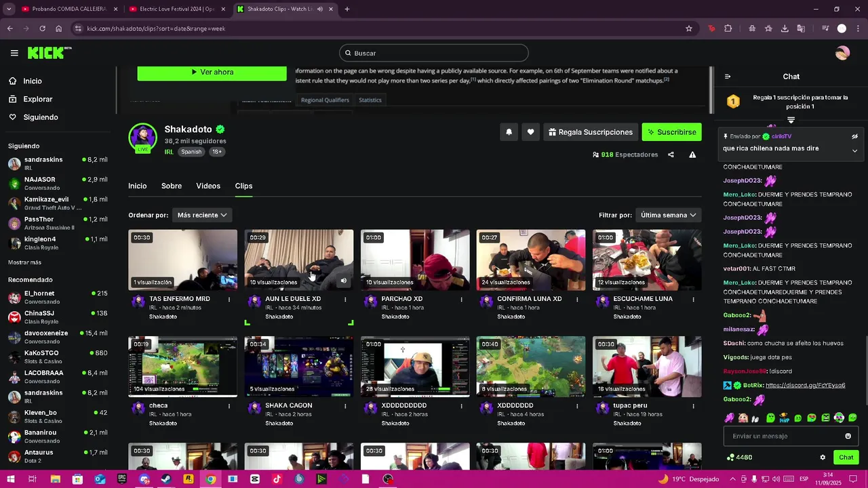The width and height of the screenshot is (868, 488).
Task: Open options for AUN LE DUELE XD clip
Action: pyautogui.click(x=345, y=299)
